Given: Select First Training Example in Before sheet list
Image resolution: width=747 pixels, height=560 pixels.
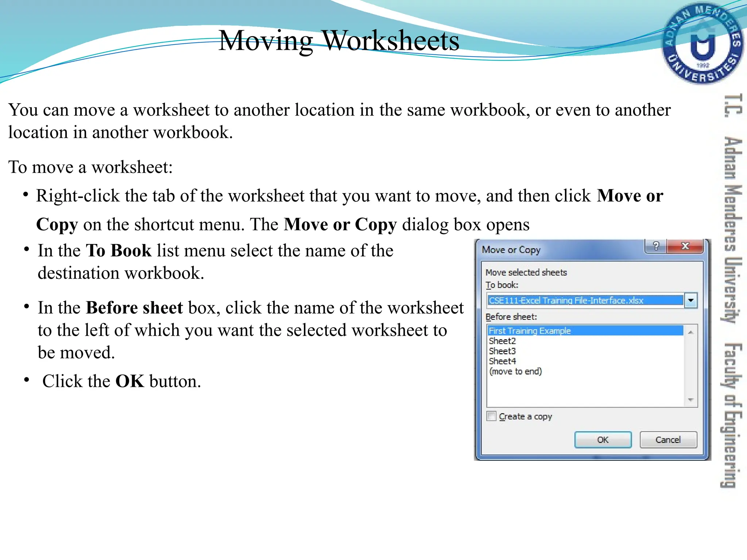Looking at the screenshot, I should 585,331.
